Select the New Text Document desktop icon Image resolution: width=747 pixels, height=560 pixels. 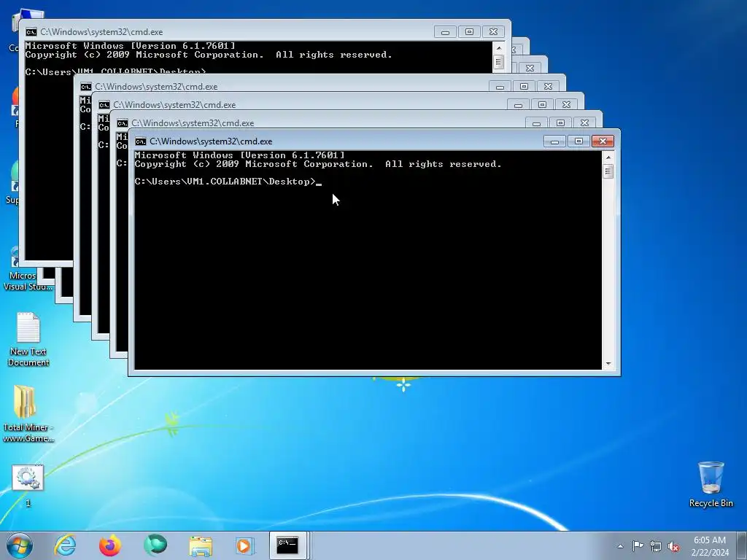pyautogui.click(x=28, y=339)
